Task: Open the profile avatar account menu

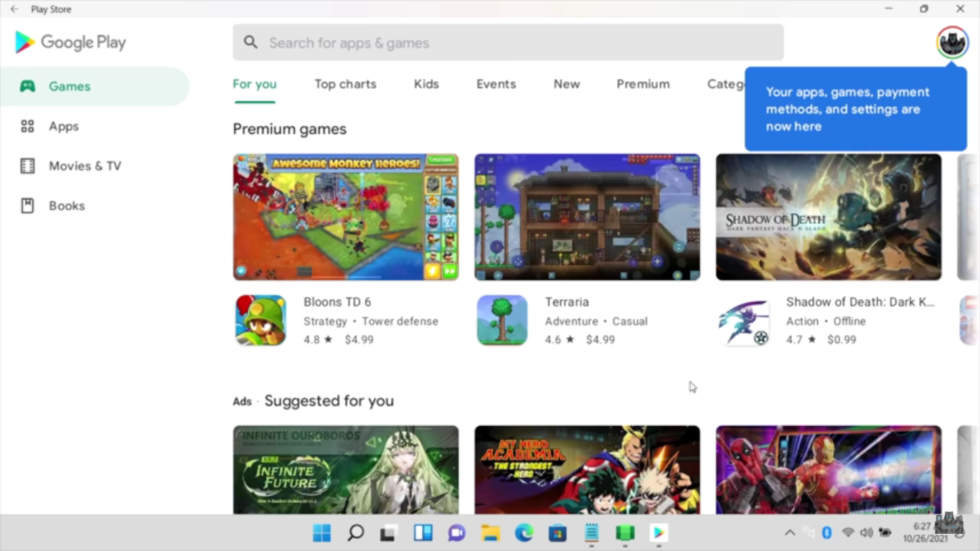Action: point(952,42)
